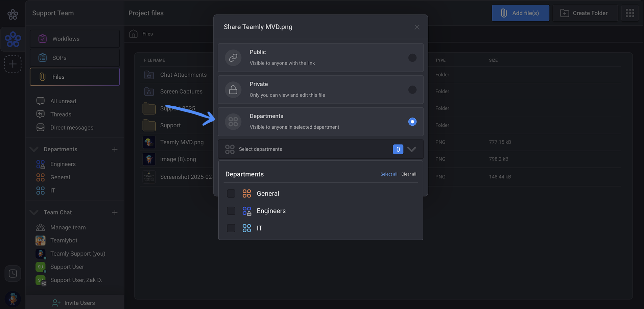Viewport: 644px width, 309px height.
Task: Click the Private lock icon
Action: click(x=233, y=90)
